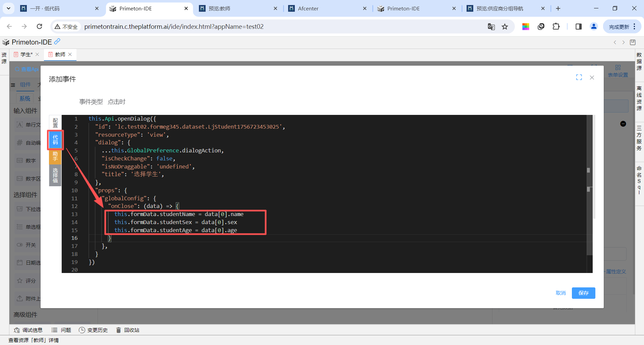644x345 pixels.
Task: Show the 变更历史 panel
Action: pyautogui.click(x=93, y=330)
